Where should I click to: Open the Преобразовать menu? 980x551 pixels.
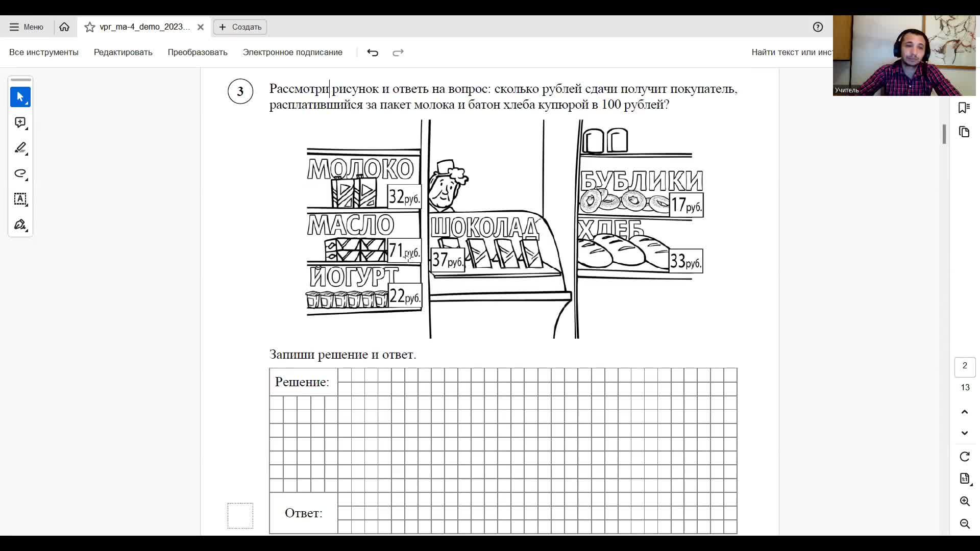click(x=198, y=52)
